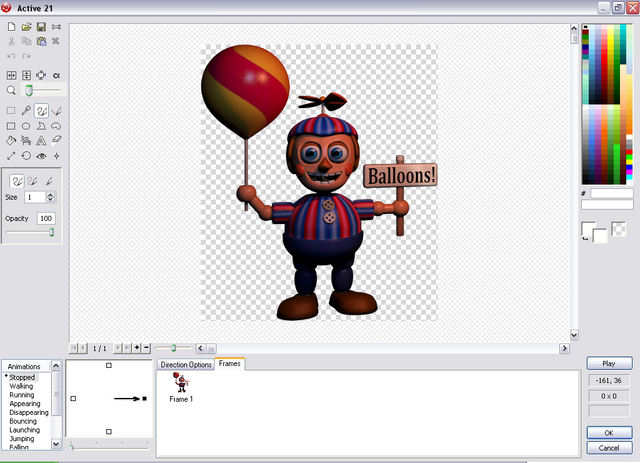Toggle the View Hot Spot eye icon
The image size is (640, 463).
click(x=41, y=156)
